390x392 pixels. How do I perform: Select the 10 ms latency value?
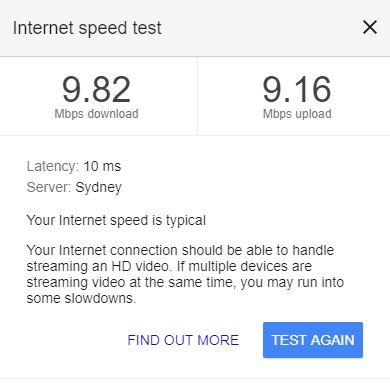[x=102, y=166]
